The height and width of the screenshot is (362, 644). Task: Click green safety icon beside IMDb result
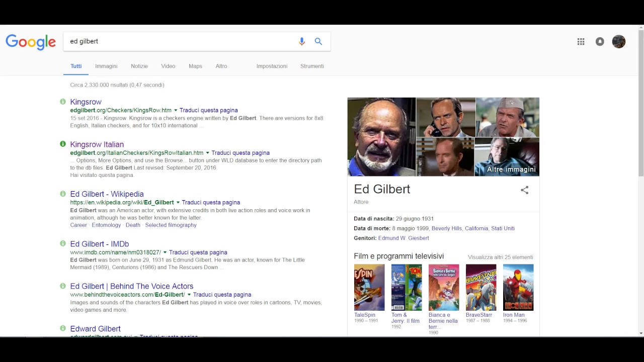click(63, 243)
